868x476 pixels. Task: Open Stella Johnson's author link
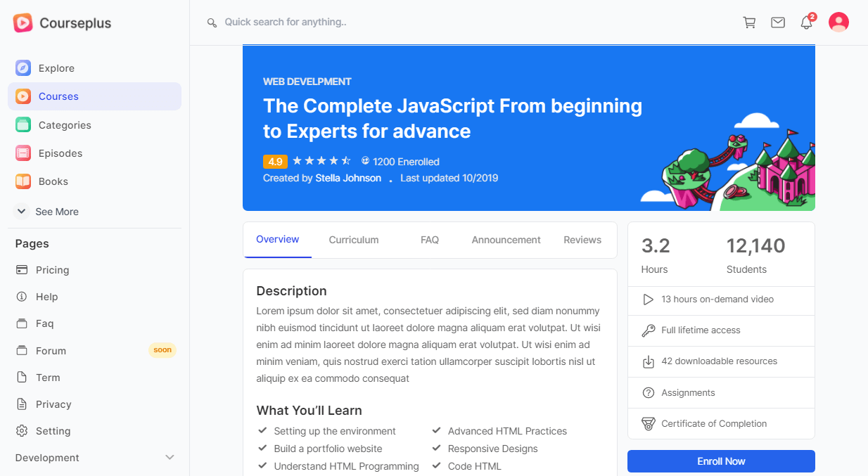(x=348, y=178)
